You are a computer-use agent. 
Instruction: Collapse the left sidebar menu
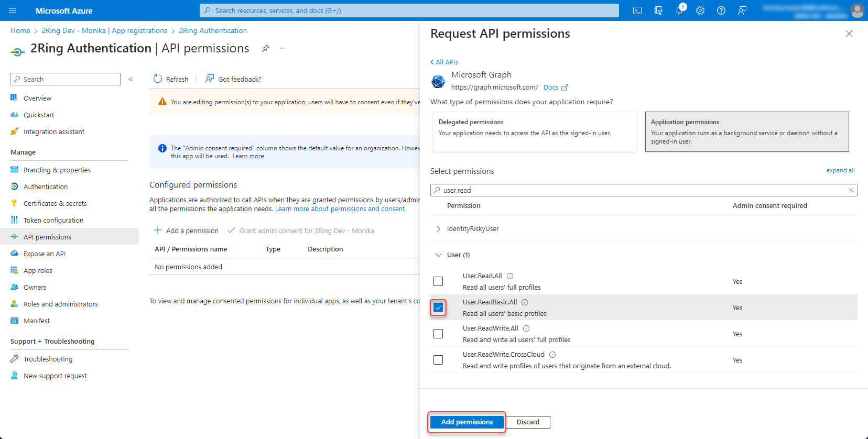pyautogui.click(x=131, y=79)
